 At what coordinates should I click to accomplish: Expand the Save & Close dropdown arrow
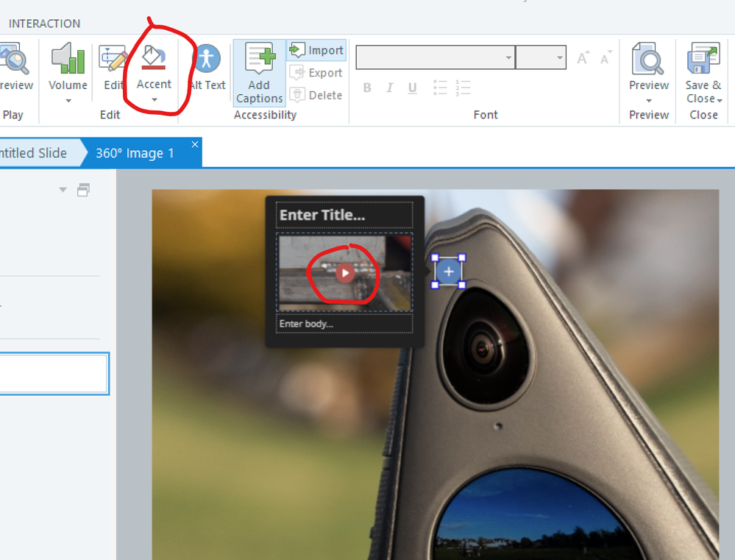(x=719, y=100)
